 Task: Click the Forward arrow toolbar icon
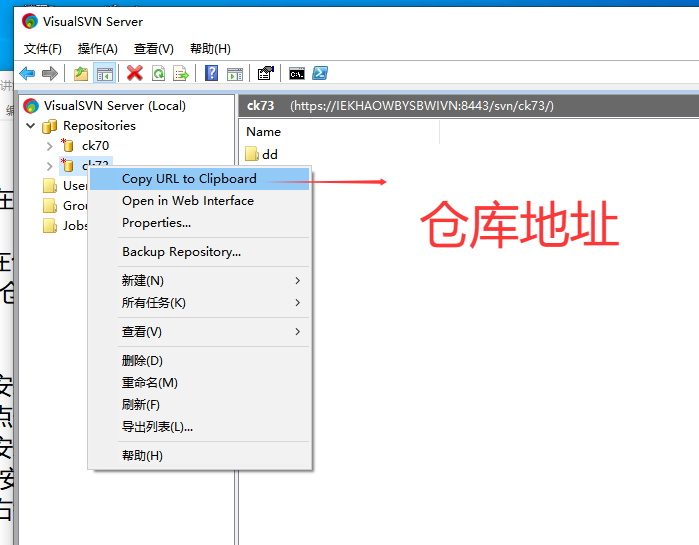pos(49,74)
